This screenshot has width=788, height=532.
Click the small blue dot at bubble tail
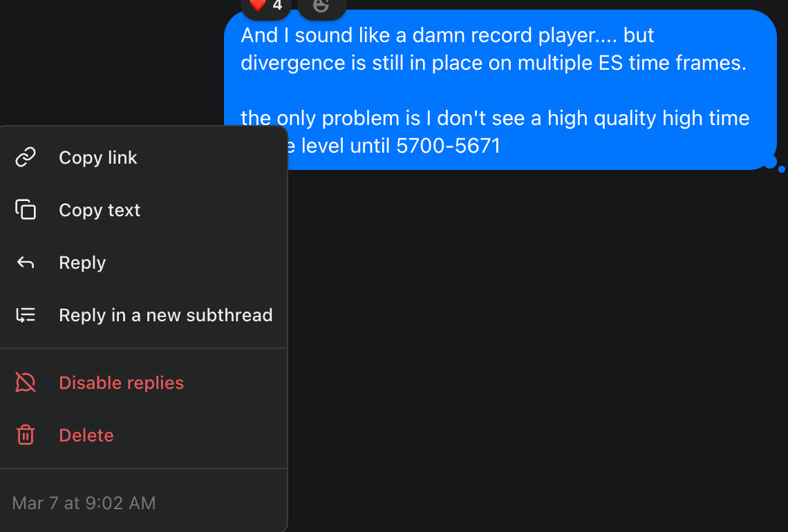pyautogui.click(x=782, y=169)
